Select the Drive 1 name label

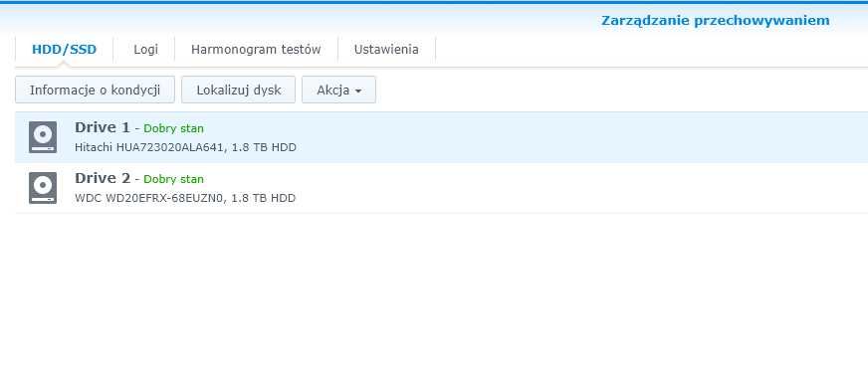103,127
